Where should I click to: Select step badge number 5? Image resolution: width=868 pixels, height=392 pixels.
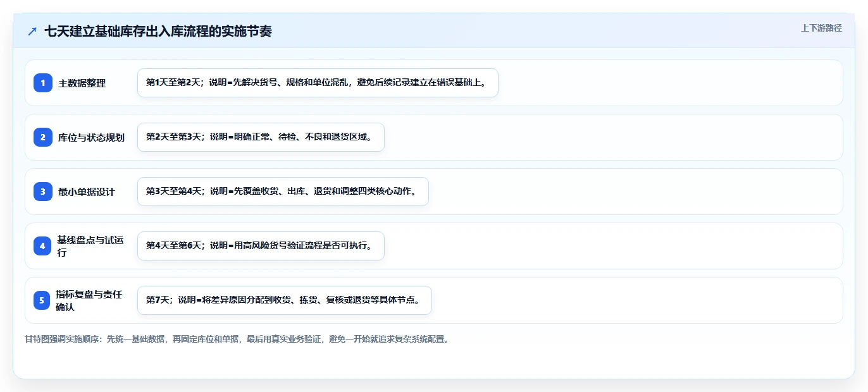click(42, 300)
